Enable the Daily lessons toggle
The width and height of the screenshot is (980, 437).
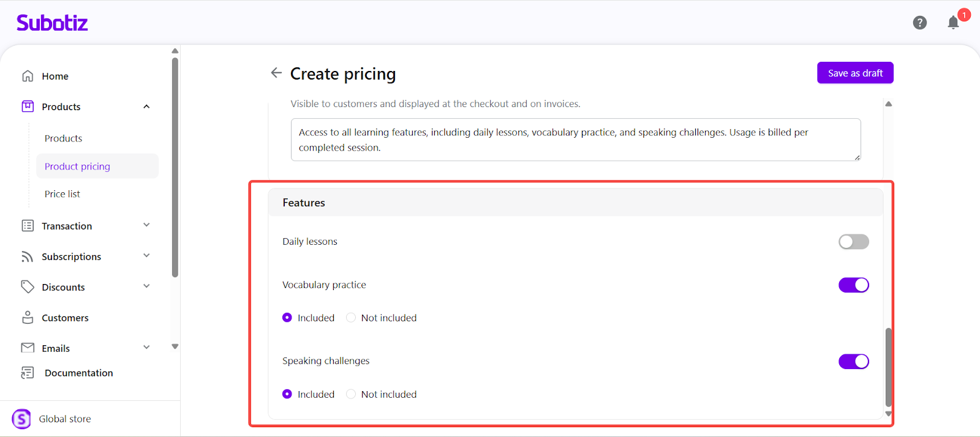coord(853,242)
